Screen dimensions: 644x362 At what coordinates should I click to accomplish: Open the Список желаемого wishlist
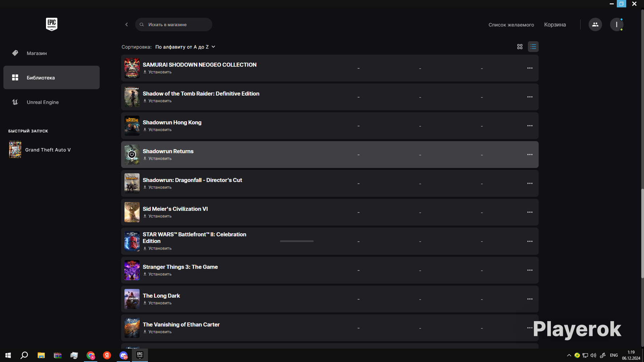point(511,25)
